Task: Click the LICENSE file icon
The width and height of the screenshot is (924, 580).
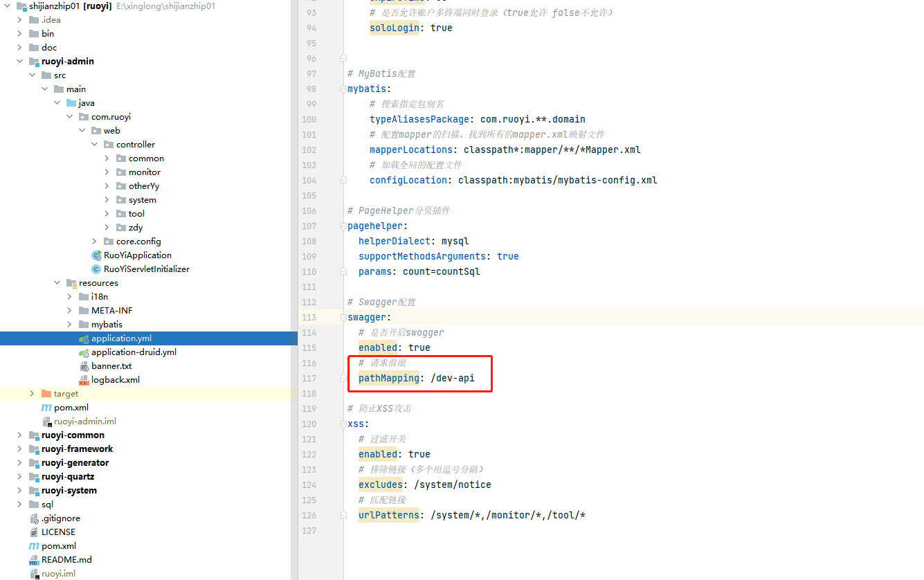Action: point(34,532)
